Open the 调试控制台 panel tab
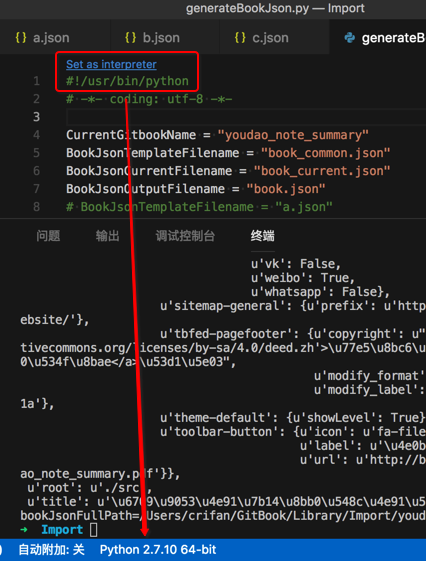The width and height of the screenshot is (426, 562). (x=185, y=236)
